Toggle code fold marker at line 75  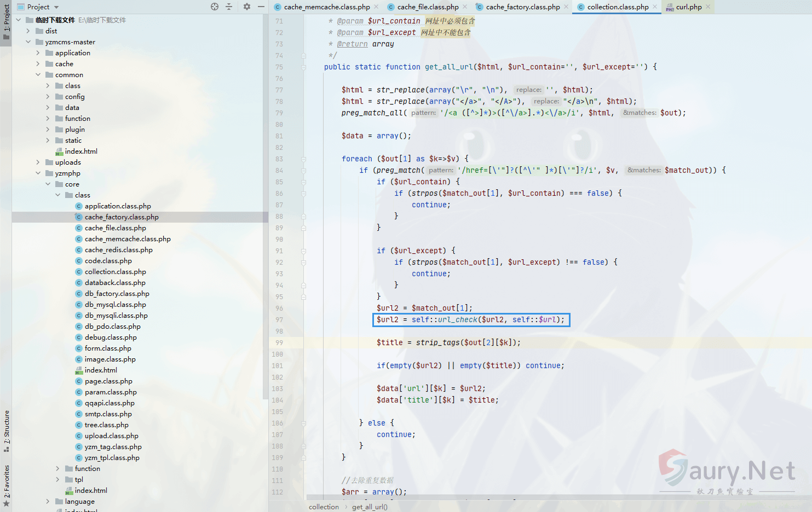[303, 67]
